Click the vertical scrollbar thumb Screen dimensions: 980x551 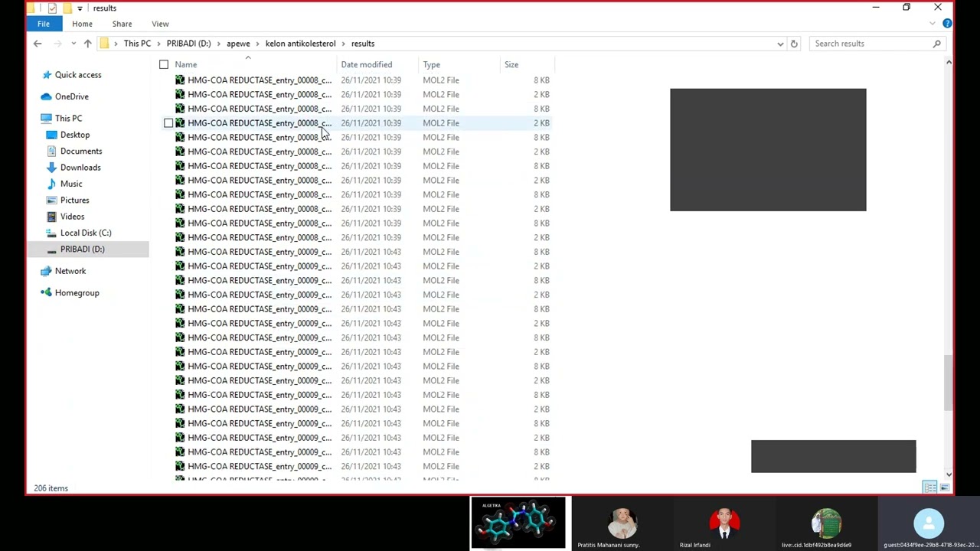click(949, 383)
